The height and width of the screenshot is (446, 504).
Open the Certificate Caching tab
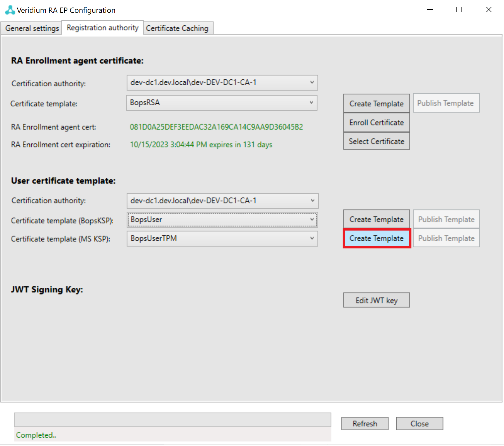[x=177, y=28]
